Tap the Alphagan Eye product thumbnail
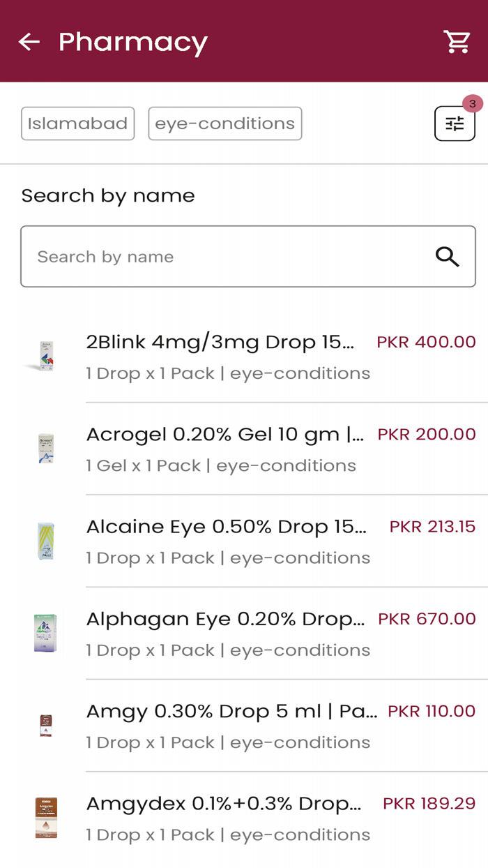 pos(46,633)
